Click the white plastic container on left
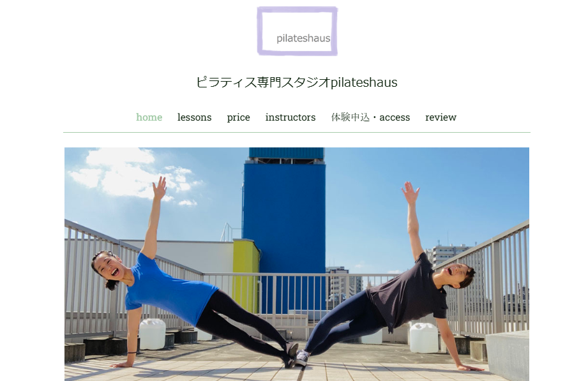Image resolution: width=588 pixels, height=381 pixels. click(x=152, y=334)
